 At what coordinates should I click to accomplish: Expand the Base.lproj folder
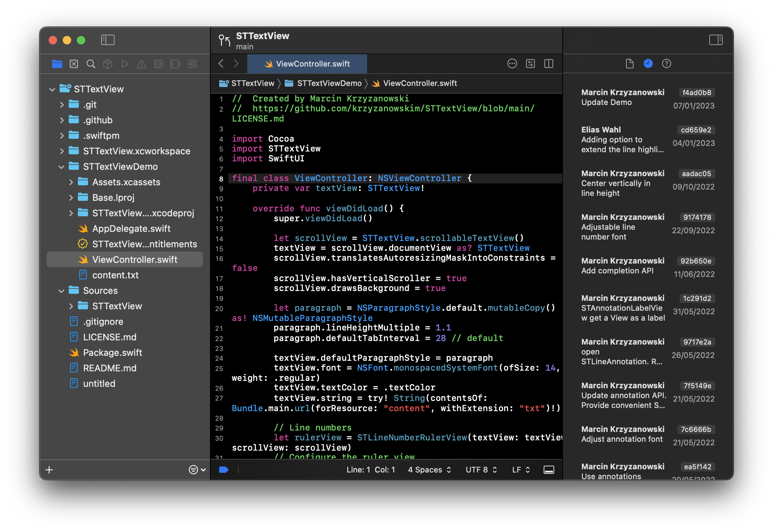(x=71, y=198)
